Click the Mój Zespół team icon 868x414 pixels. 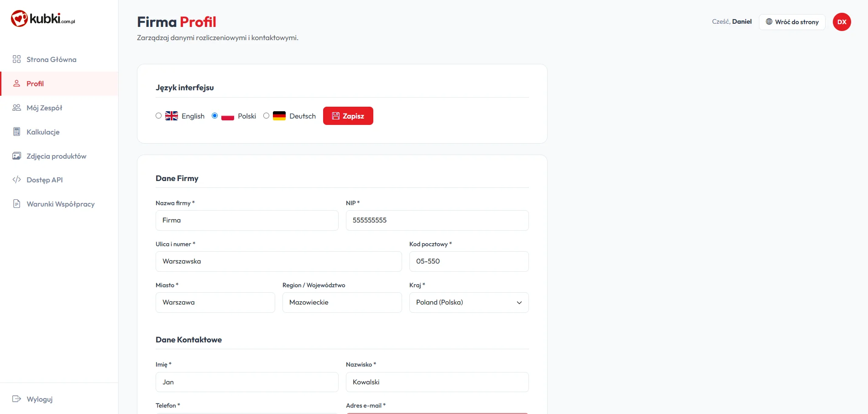17,108
